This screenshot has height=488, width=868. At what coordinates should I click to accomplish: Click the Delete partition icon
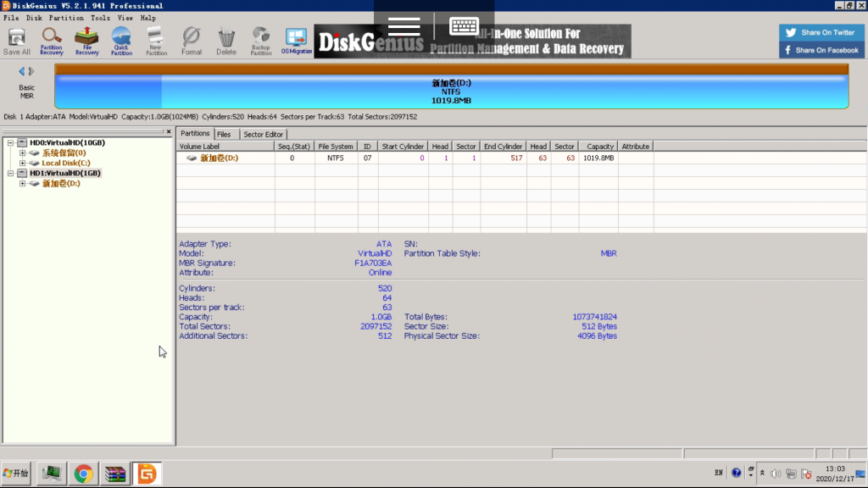[225, 42]
